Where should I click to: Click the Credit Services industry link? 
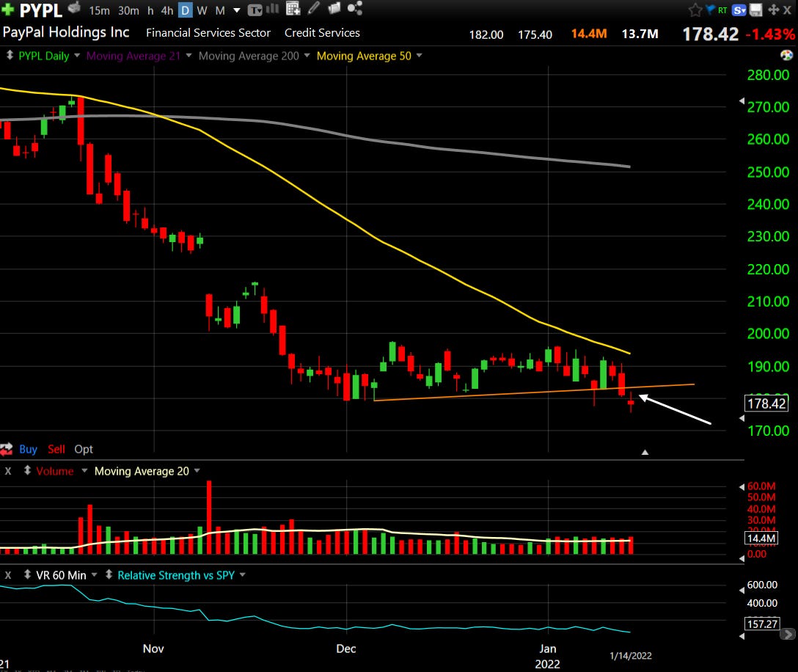[x=322, y=32]
